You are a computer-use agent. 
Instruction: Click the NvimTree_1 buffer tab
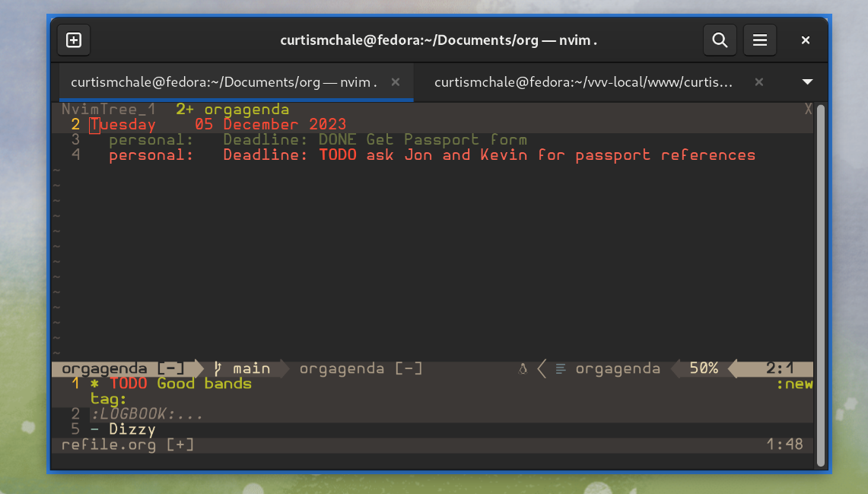tap(108, 110)
